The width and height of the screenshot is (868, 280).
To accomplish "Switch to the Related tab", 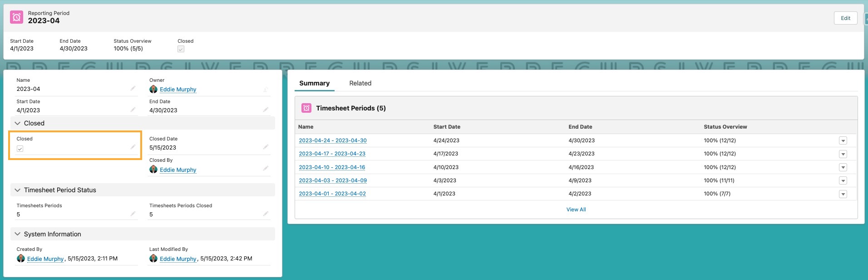I will 360,83.
